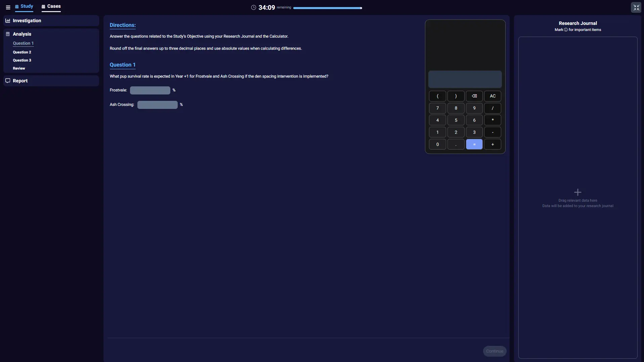Click calculator digit 8

[456, 108]
